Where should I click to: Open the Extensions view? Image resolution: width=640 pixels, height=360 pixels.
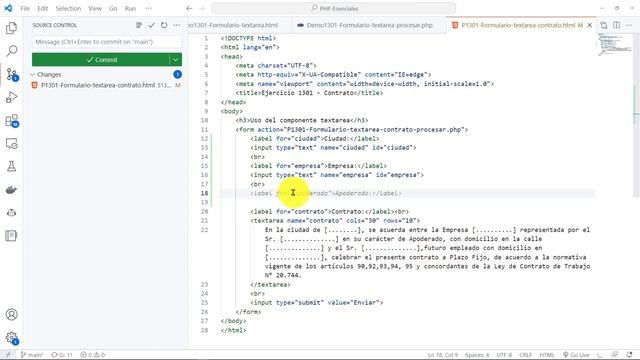[x=12, y=120]
